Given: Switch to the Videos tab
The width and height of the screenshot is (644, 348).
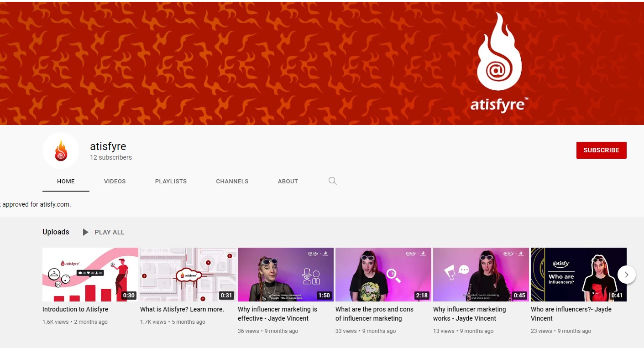Looking at the screenshot, I should (115, 181).
